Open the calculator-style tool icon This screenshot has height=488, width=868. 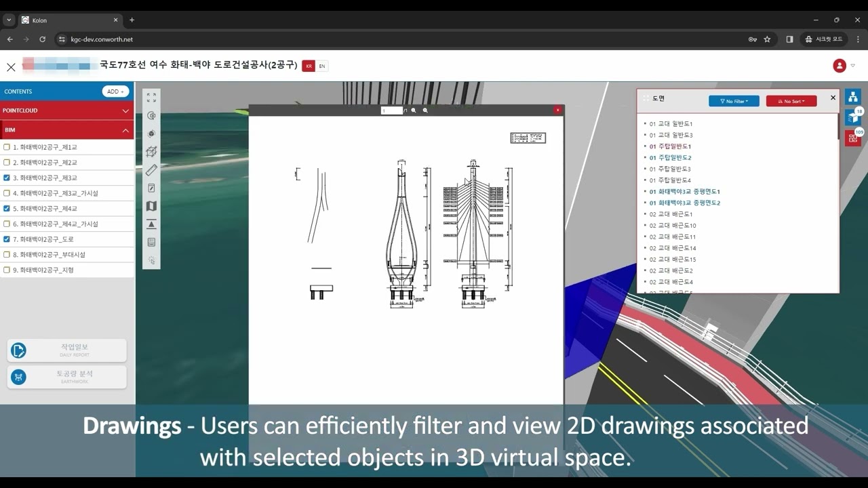(x=151, y=242)
